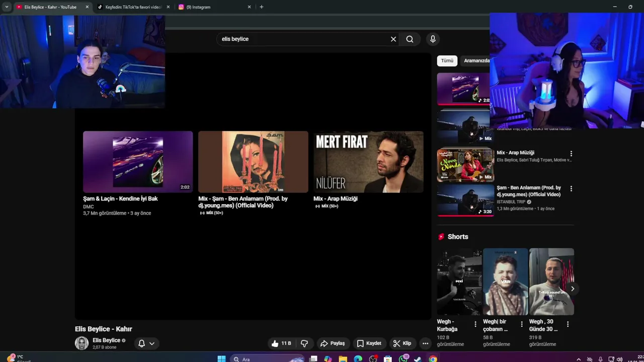Share the video via Paylaş
Image resolution: width=644 pixels, height=362 pixels.
coord(333,343)
